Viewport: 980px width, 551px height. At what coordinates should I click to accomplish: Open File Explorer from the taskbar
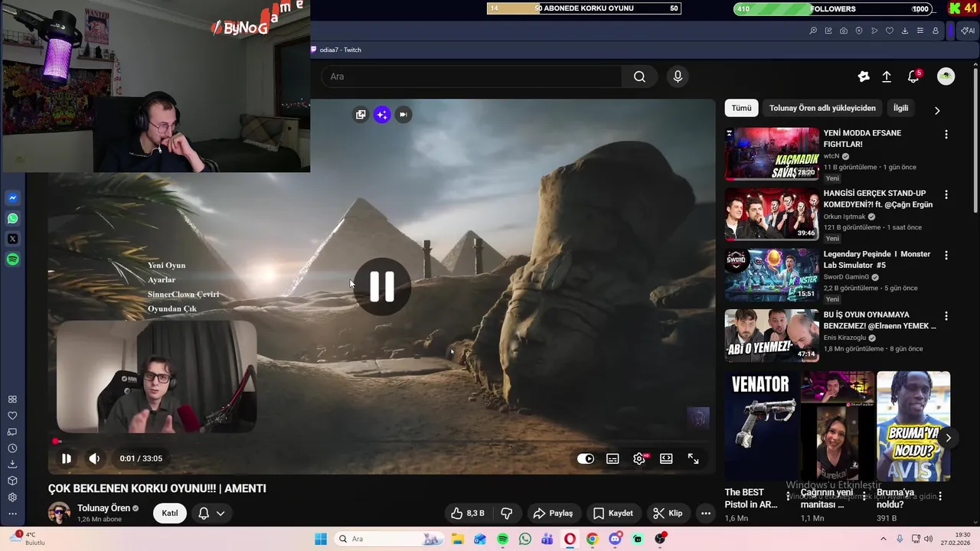457,539
